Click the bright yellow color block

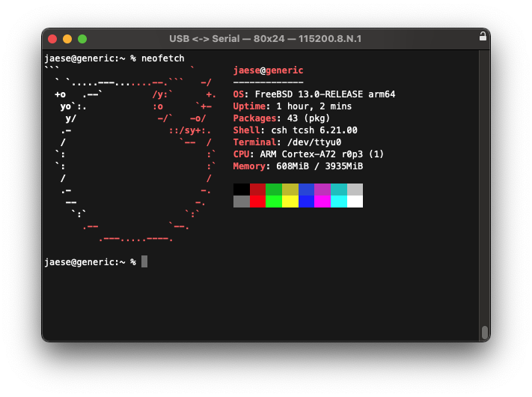point(290,201)
